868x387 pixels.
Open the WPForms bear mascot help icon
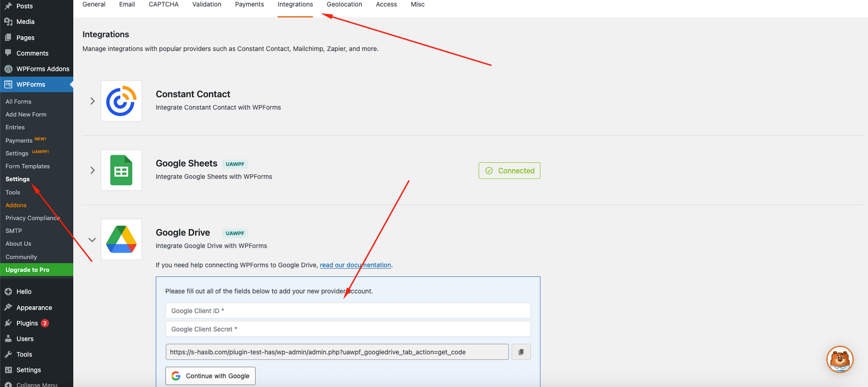click(840, 359)
